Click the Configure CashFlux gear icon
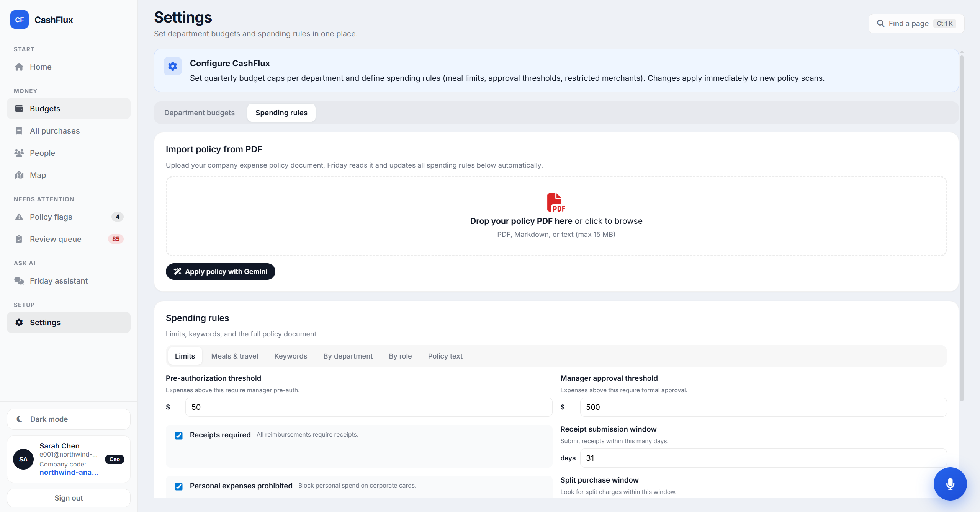The image size is (980, 512). point(173,66)
